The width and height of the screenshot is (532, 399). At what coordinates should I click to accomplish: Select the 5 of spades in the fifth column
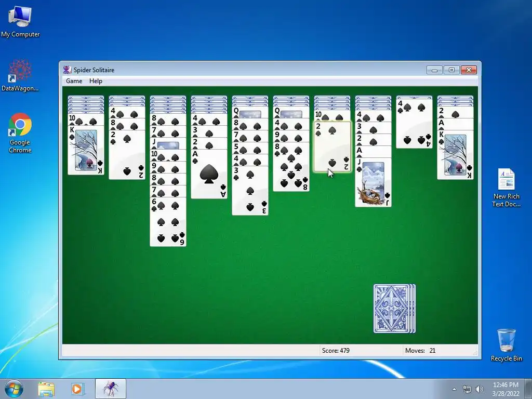click(x=250, y=148)
